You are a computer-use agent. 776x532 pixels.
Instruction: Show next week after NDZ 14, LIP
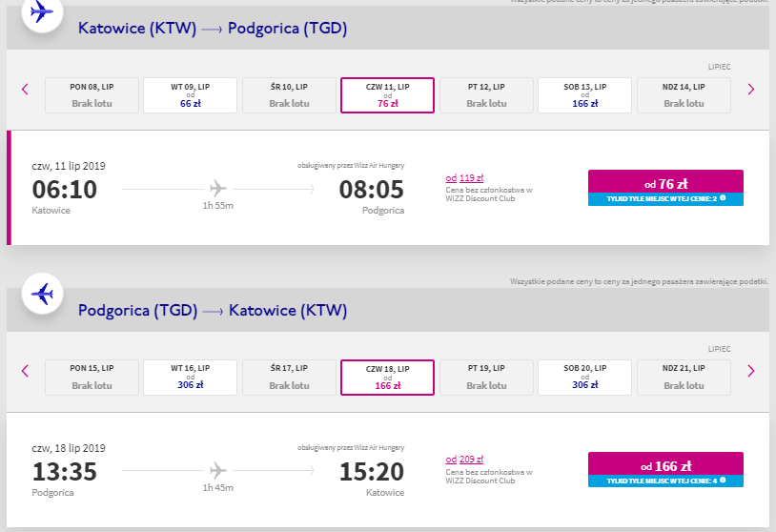(750, 90)
